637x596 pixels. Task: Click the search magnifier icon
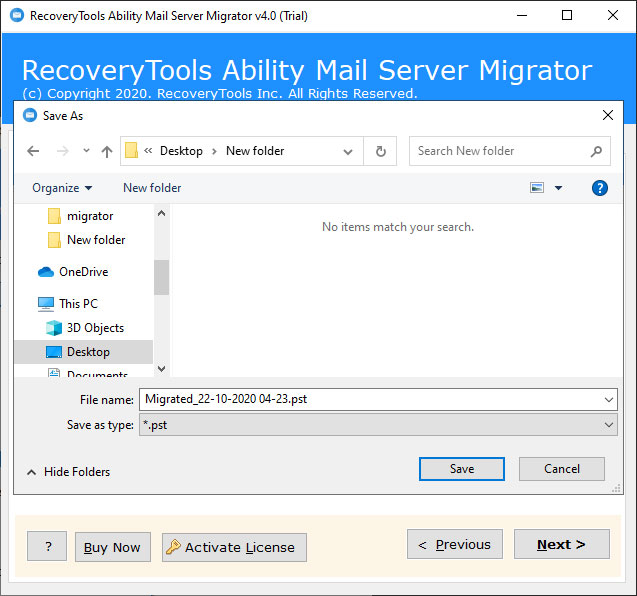click(596, 151)
